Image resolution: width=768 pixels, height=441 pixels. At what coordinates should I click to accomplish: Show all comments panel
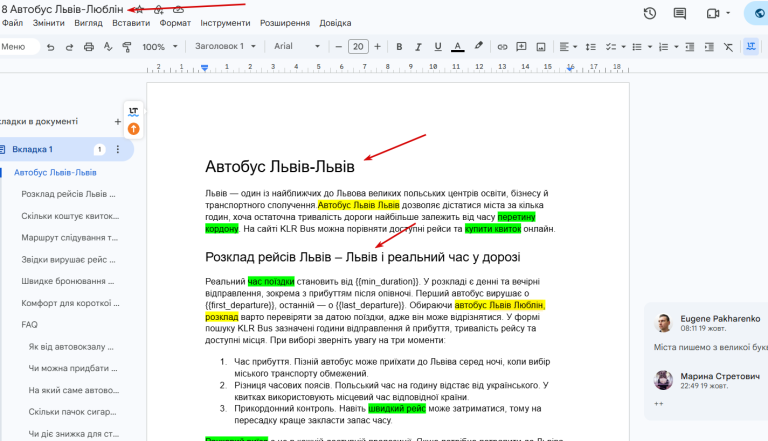pos(680,14)
